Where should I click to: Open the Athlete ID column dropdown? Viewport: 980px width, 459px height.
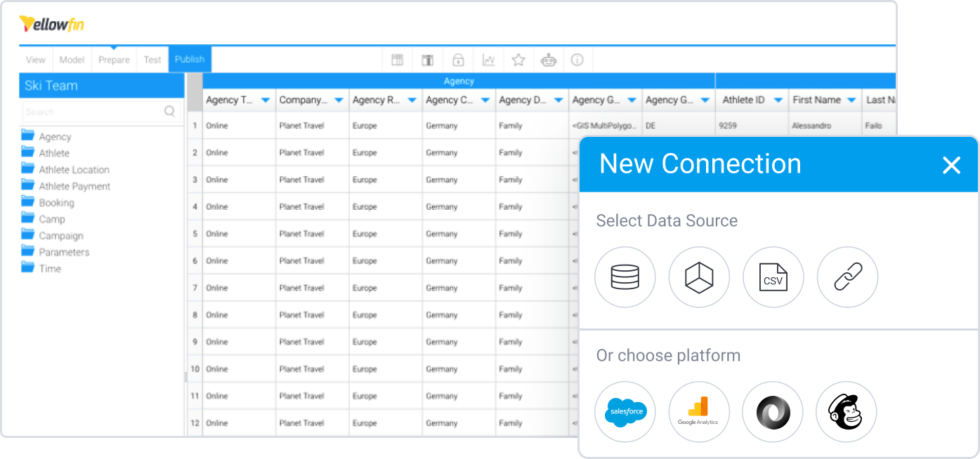click(x=778, y=100)
